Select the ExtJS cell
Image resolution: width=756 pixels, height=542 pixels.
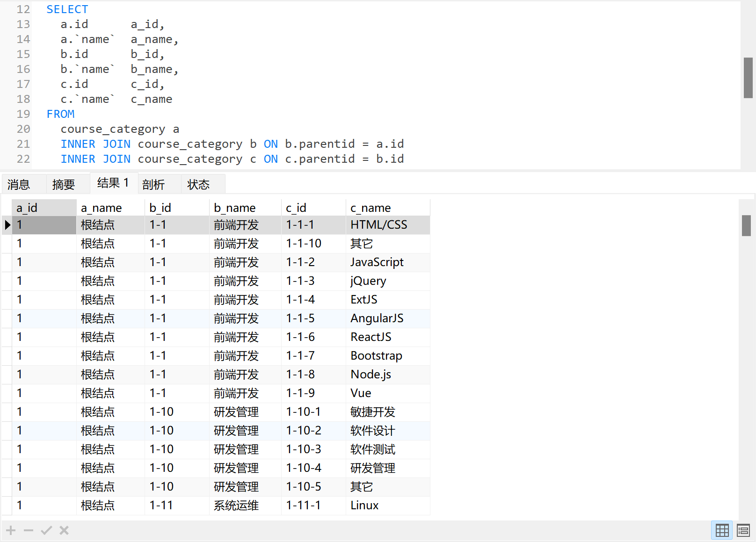(388, 300)
